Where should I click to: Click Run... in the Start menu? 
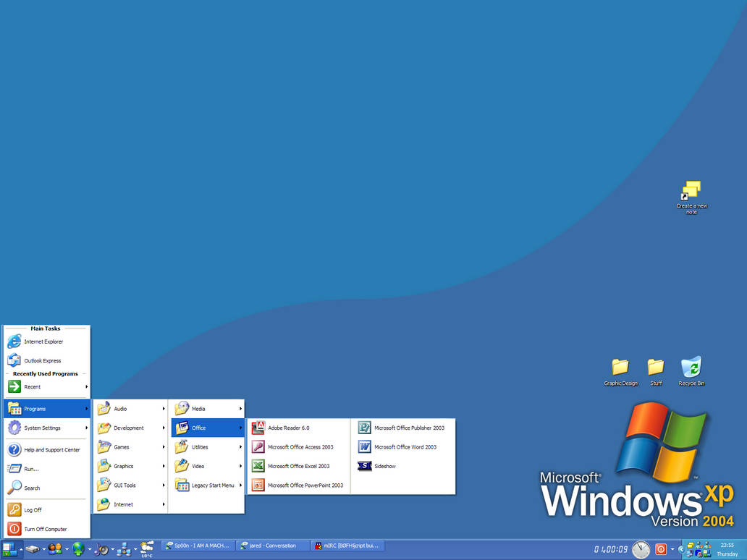coord(30,469)
